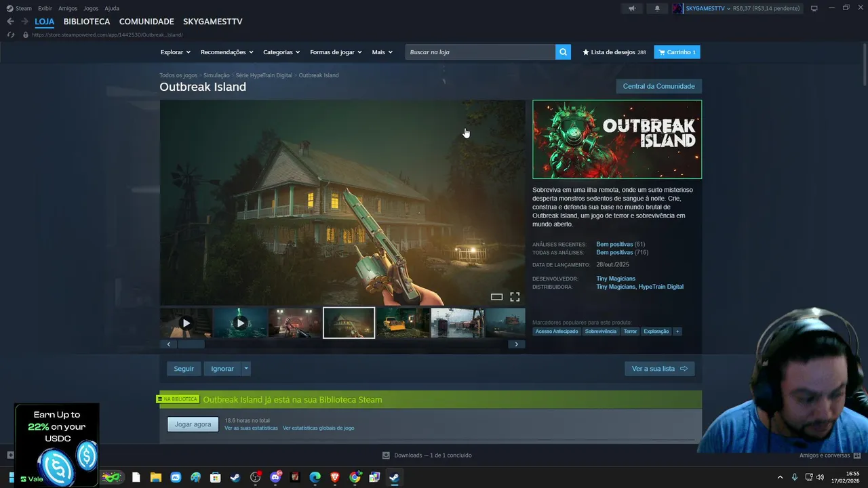
Task: Click the Central da Comunidade button
Action: coord(658,86)
